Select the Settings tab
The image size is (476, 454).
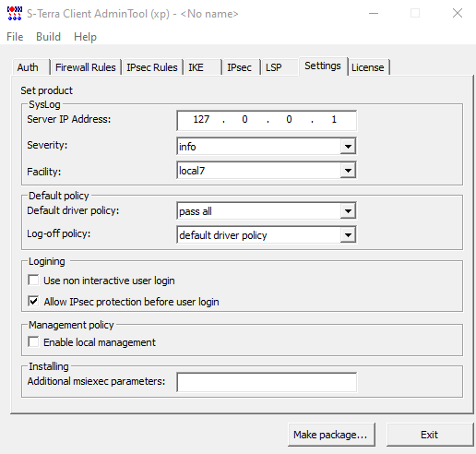[x=323, y=66]
